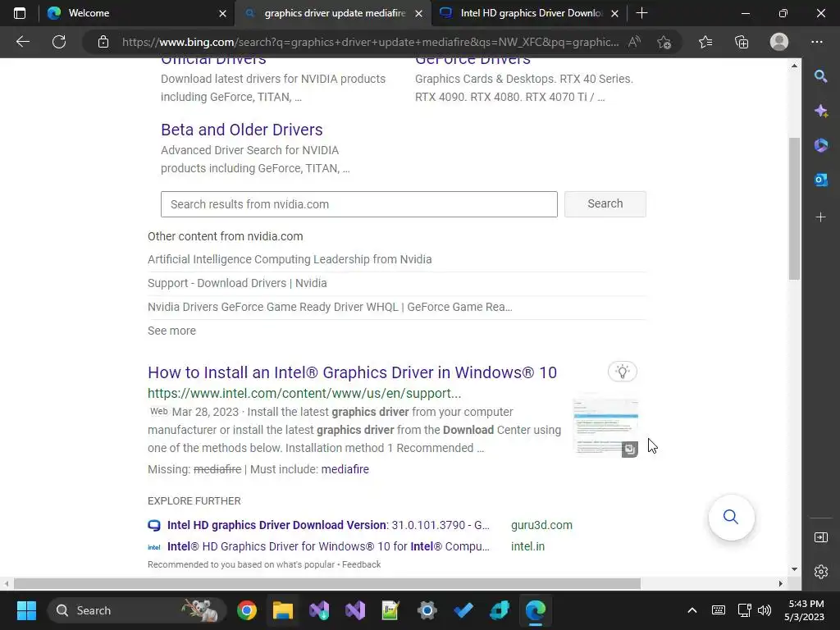Click intel.in source link
840x630 pixels.
[x=527, y=546]
